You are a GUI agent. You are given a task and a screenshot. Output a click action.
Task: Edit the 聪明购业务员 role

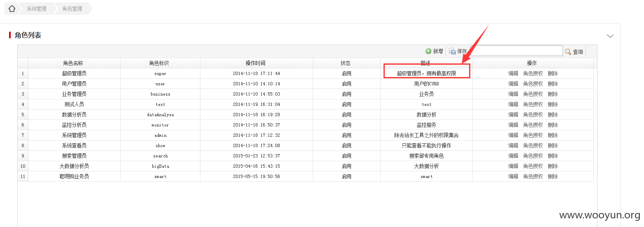(513, 176)
